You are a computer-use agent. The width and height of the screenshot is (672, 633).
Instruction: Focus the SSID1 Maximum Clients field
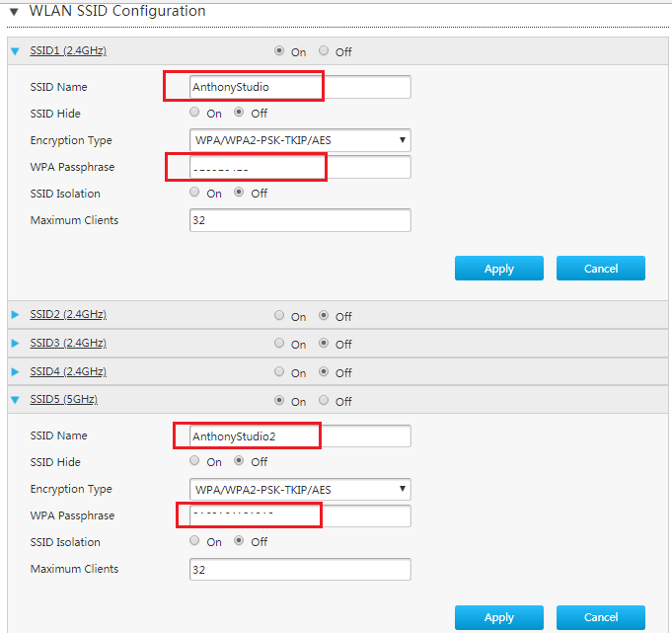tap(300, 220)
